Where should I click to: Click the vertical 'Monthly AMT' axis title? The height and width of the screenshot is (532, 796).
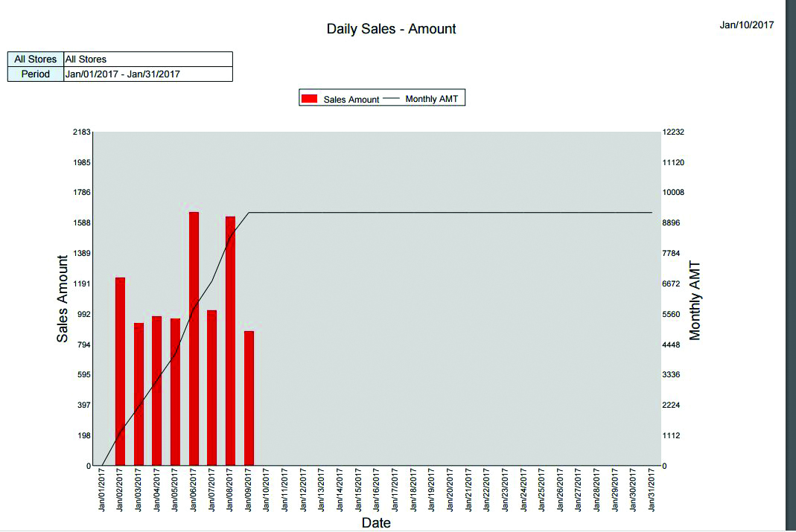[x=695, y=301]
